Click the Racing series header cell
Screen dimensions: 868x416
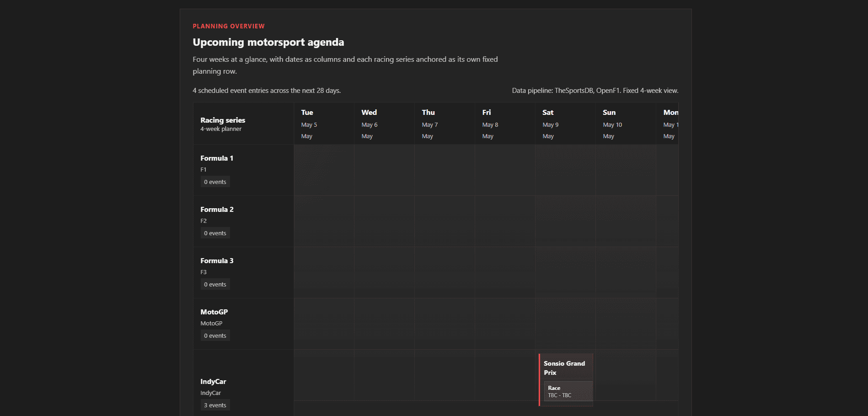pos(243,124)
